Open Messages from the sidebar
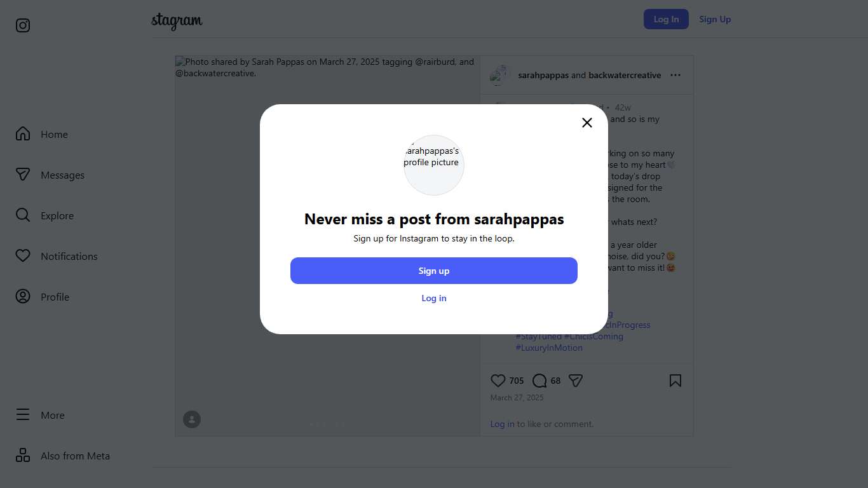Viewport: 868px width, 488px height. coord(50,175)
